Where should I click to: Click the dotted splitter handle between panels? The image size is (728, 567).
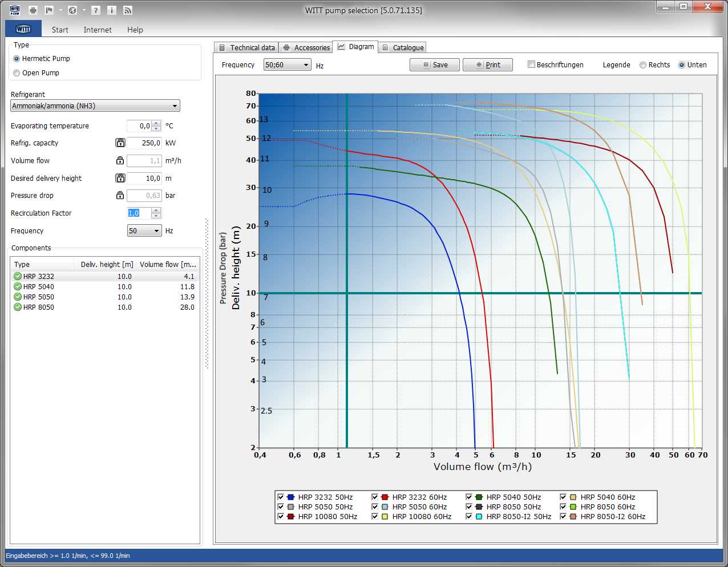pyautogui.click(x=207, y=294)
